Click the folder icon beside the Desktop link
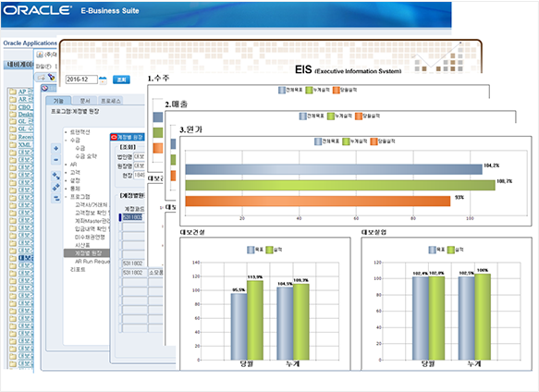Screen dimensions: 539x392 [13, 114]
